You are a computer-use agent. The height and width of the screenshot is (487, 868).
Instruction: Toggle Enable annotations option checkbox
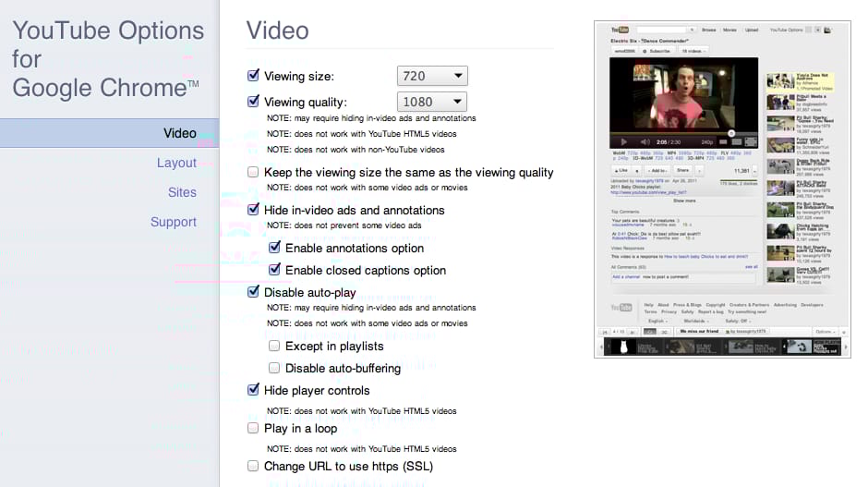point(274,248)
